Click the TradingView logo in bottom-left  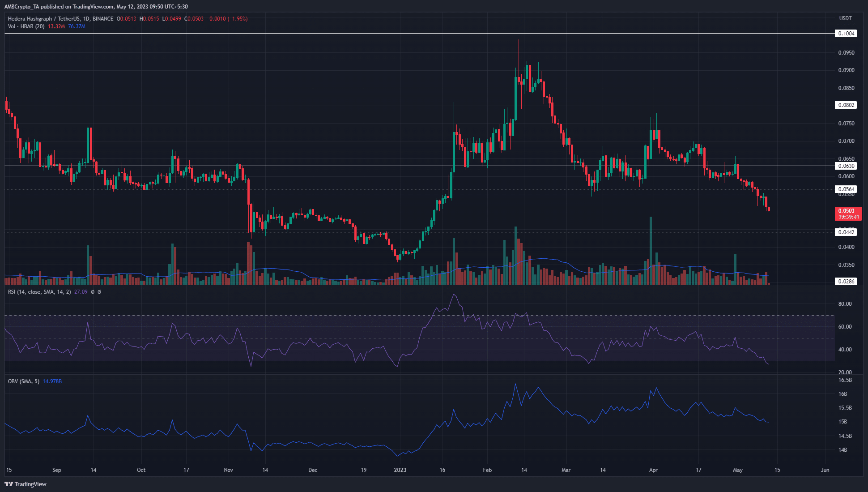pos(26,484)
